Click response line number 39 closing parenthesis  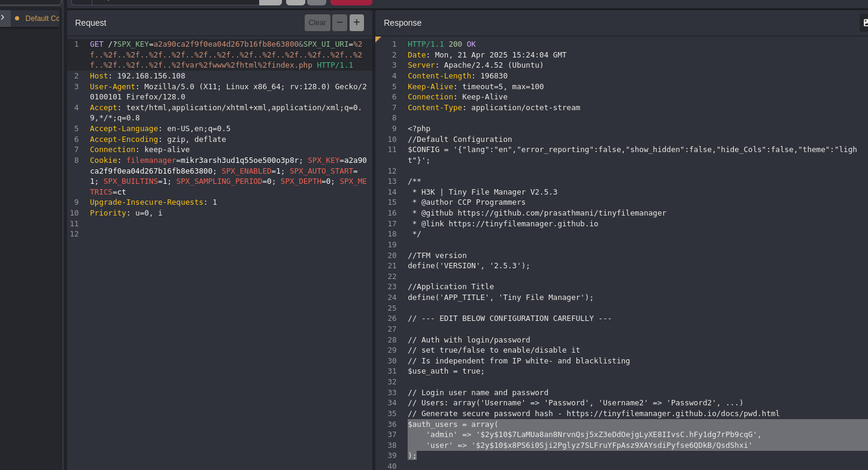coord(412,456)
